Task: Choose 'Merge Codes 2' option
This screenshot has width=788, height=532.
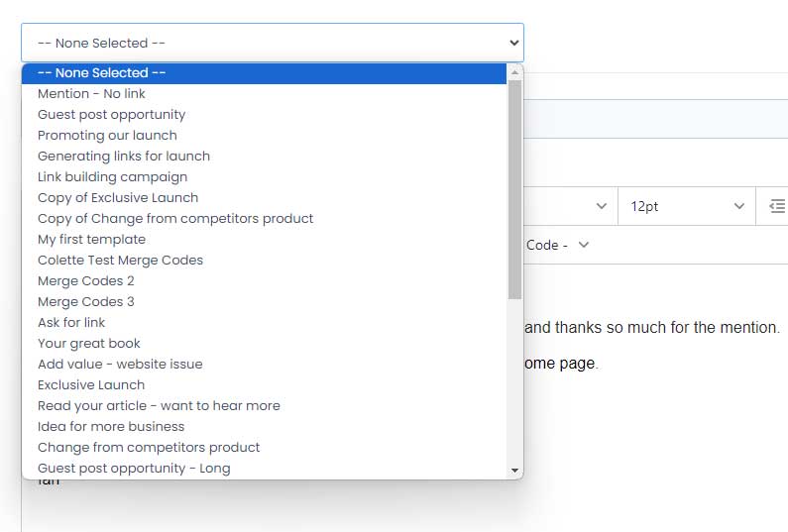Action: coord(265,280)
